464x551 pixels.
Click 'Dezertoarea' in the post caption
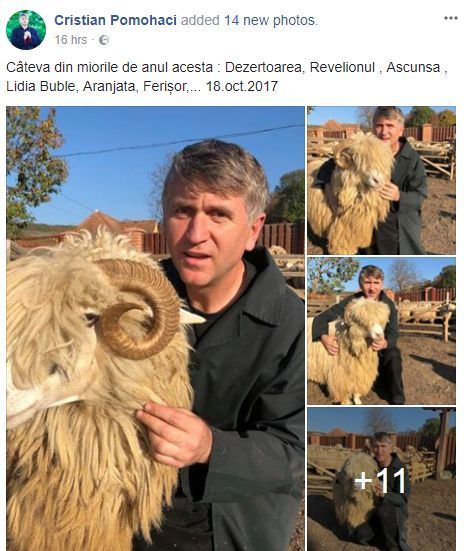coord(263,67)
